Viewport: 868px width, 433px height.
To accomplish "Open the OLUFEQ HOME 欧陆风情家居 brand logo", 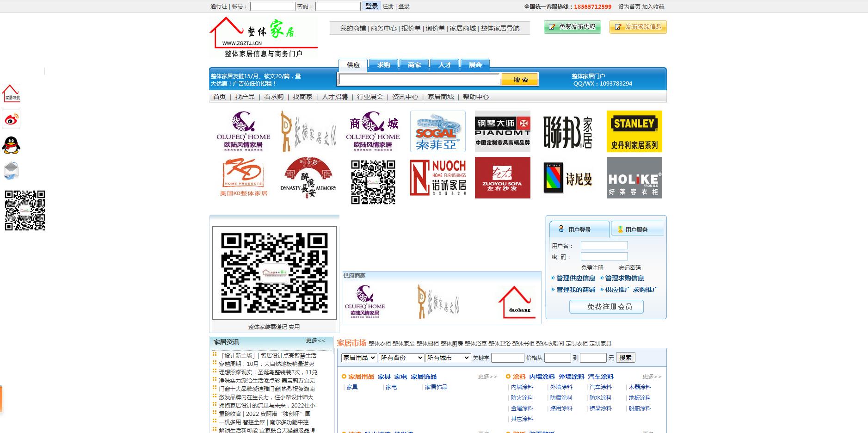I will coord(243,131).
